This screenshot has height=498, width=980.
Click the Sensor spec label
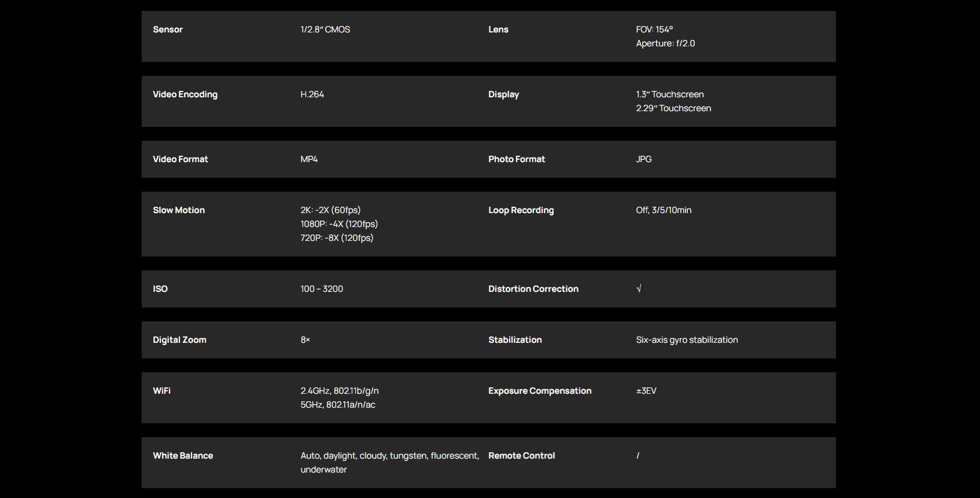(x=168, y=30)
